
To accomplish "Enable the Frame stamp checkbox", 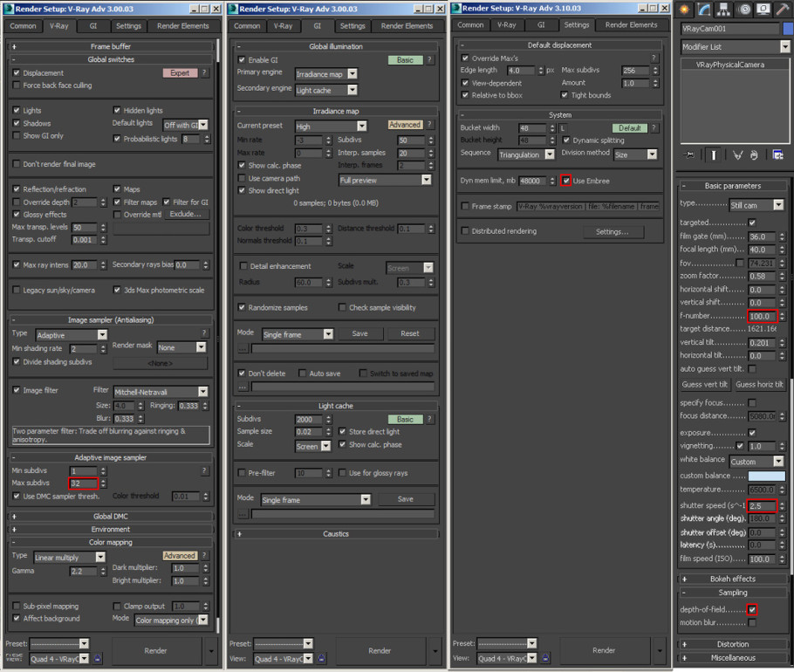I will 465,206.
